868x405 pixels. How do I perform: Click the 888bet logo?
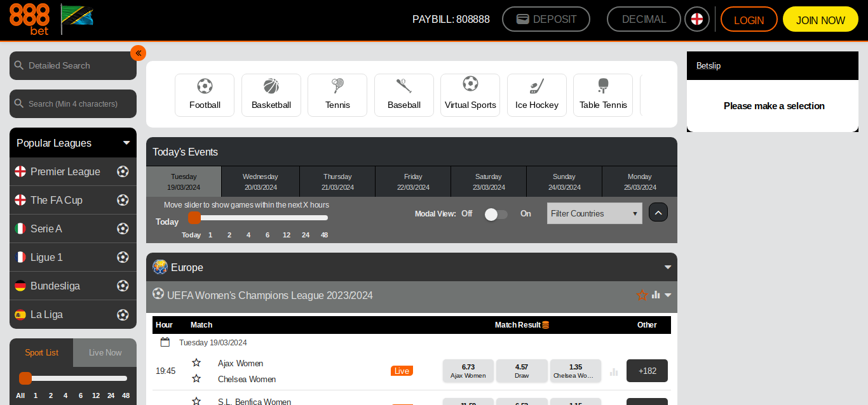click(x=30, y=19)
